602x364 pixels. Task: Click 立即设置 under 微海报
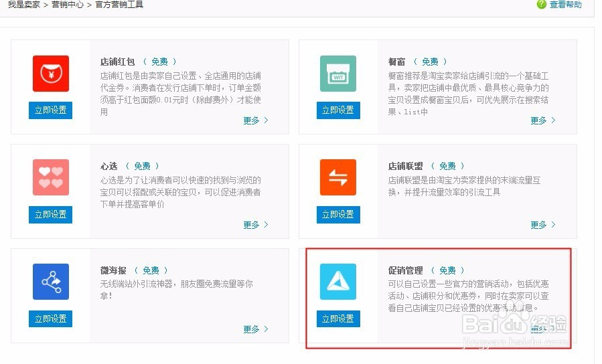point(50,318)
